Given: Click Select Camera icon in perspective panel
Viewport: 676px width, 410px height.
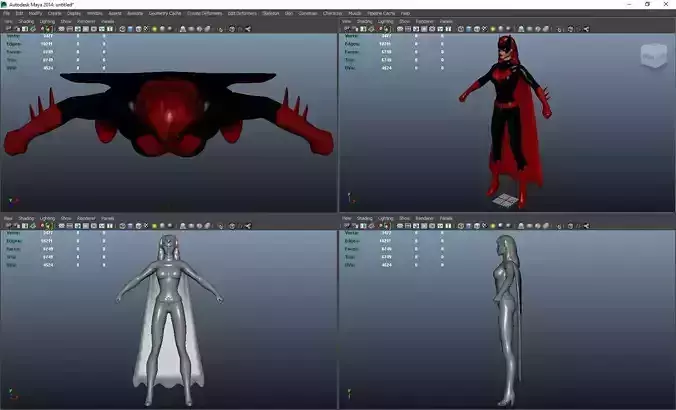Looking at the screenshot, I should click(346, 29).
